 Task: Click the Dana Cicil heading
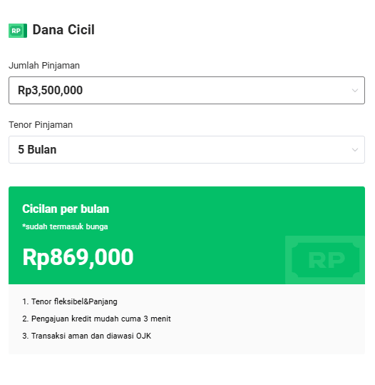[63, 30]
